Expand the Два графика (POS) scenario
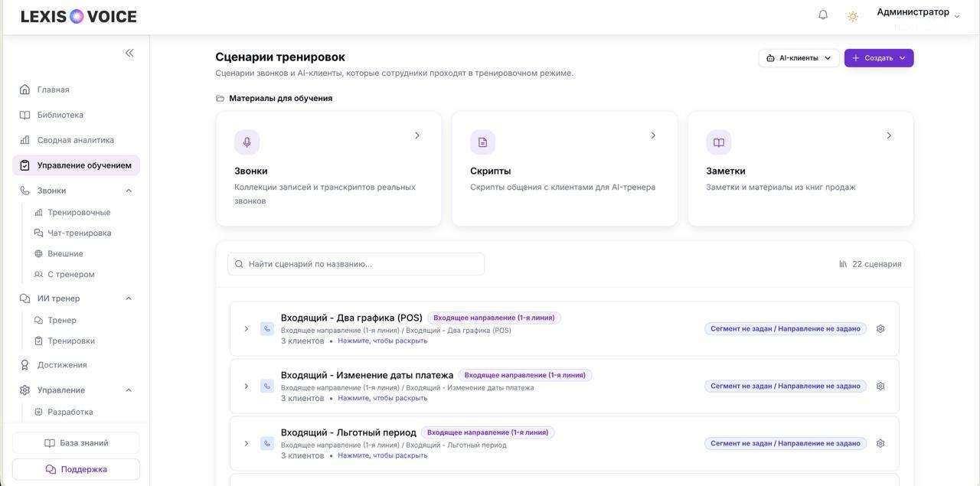980x486 pixels. pos(246,329)
